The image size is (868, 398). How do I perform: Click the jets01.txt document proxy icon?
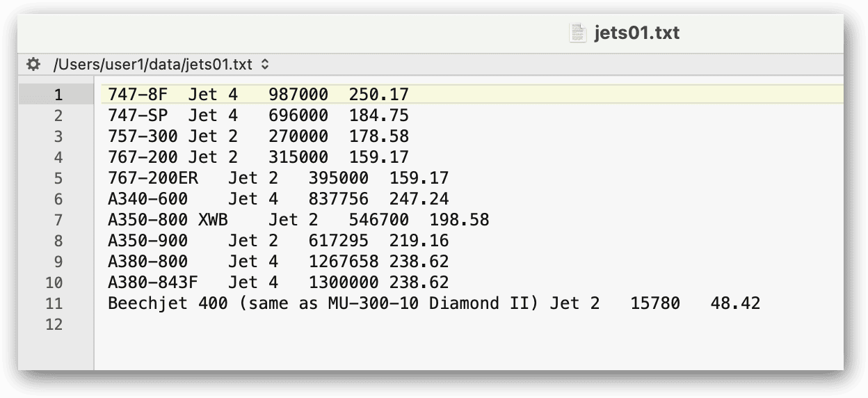tap(577, 33)
